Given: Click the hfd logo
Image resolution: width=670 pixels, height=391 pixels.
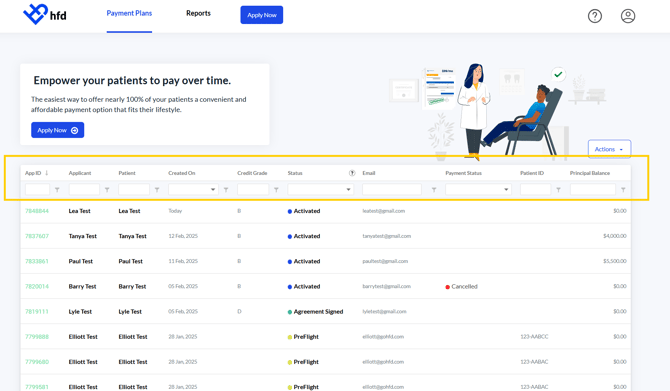Looking at the screenshot, I should pyautogui.click(x=44, y=15).
